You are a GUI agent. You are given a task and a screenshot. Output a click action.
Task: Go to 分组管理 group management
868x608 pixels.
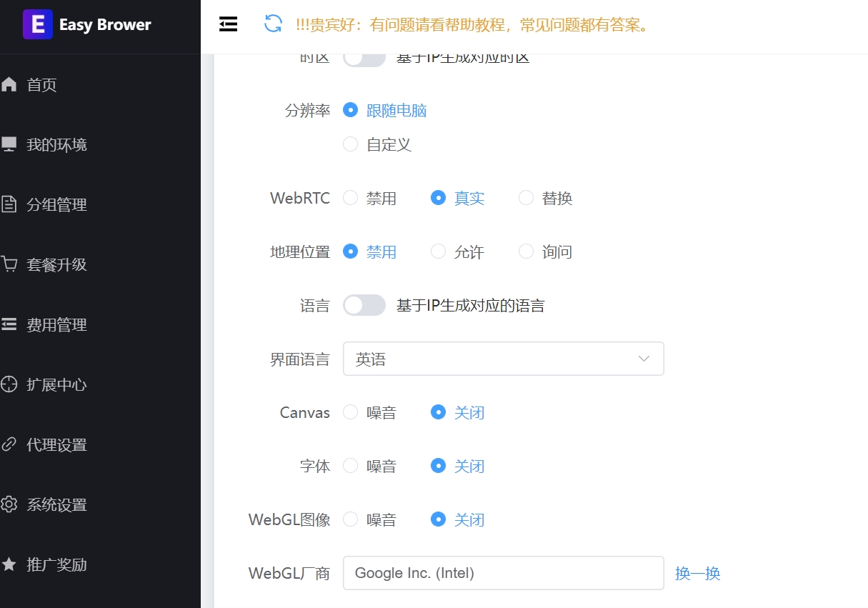52,204
